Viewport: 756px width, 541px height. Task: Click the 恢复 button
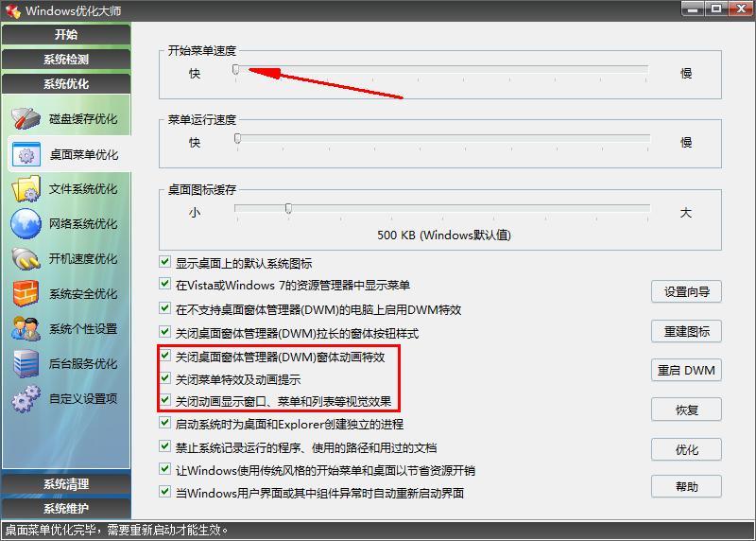(x=686, y=410)
